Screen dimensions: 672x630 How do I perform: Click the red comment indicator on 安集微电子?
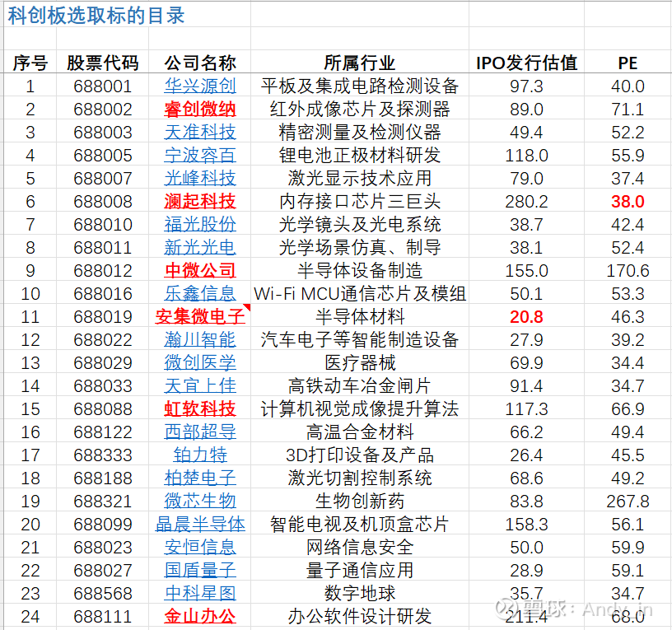click(x=247, y=307)
